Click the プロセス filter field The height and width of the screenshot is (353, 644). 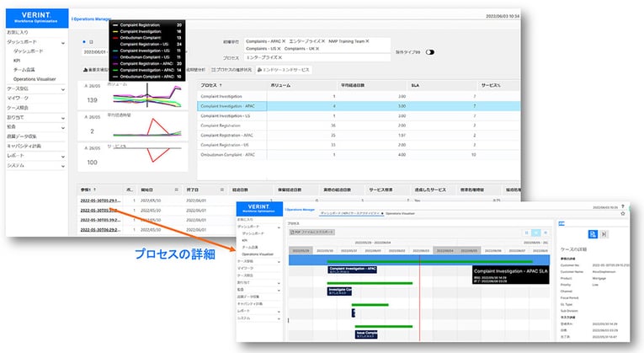pos(317,57)
